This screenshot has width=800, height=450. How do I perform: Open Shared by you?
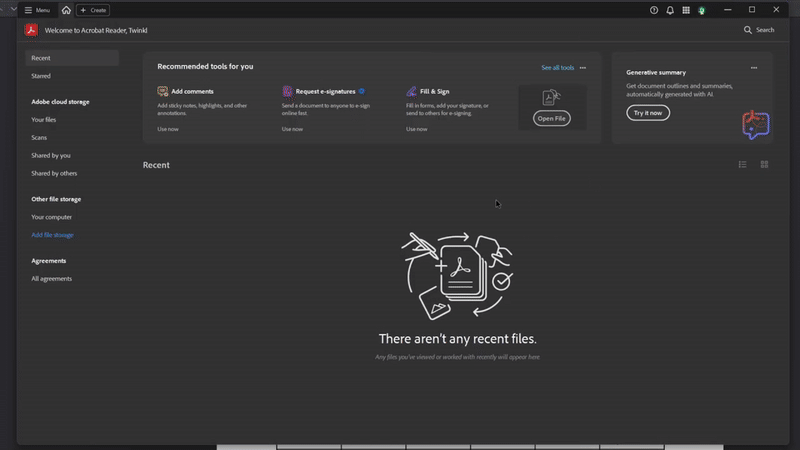(x=51, y=155)
